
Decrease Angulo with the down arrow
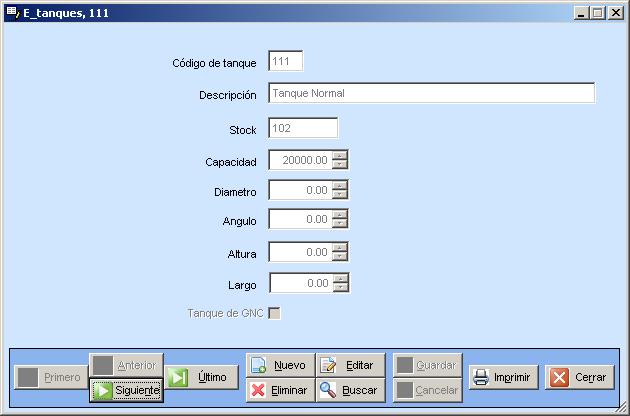(x=340, y=224)
